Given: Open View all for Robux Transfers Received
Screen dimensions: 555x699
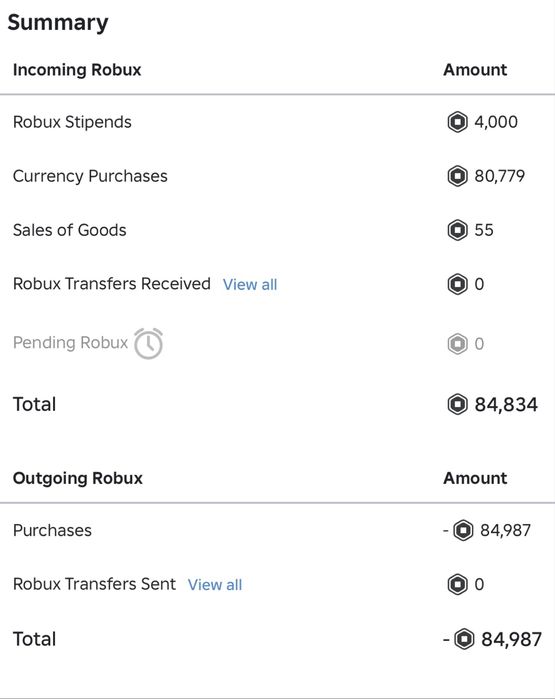Looking at the screenshot, I should tap(250, 284).
